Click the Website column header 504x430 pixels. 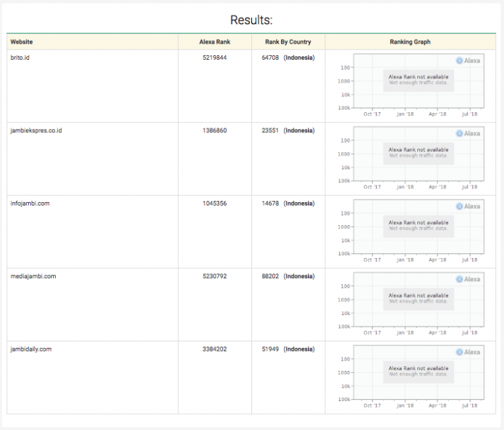22,42
